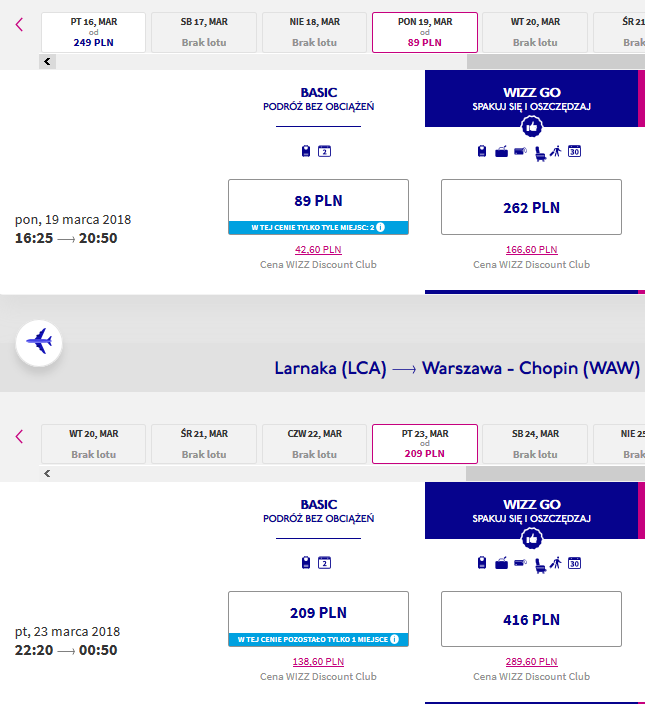The width and height of the screenshot is (645, 704).
Task: Click the calendar 2 icon under upper BASIC
Action: pos(325,151)
